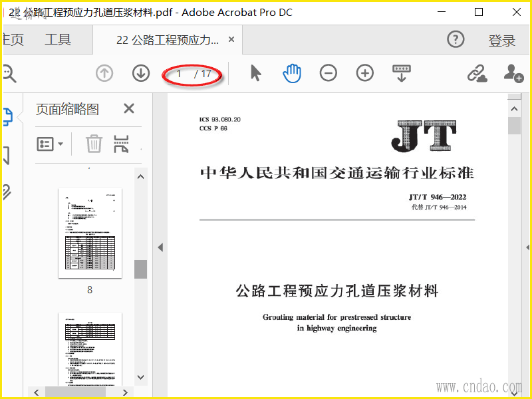Viewport: 532px width, 399px height.
Task: Open the thumbnail options dropdown menu
Action: click(50, 144)
